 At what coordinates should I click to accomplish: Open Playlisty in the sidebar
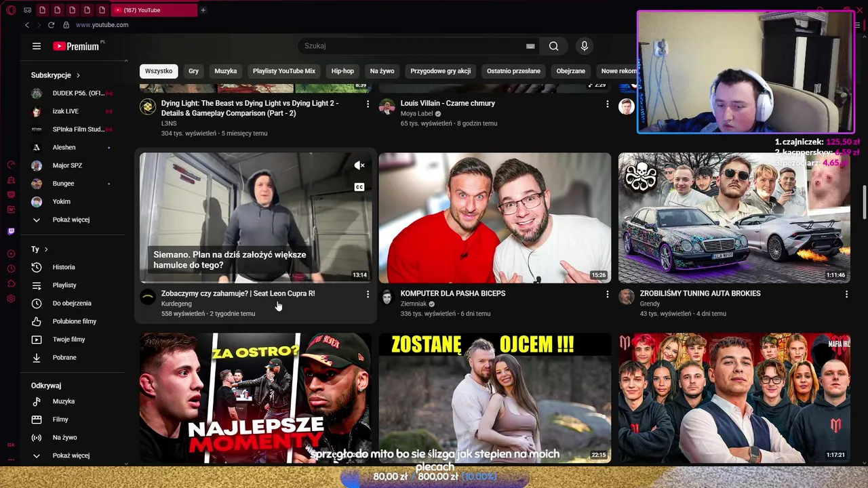pos(72,285)
